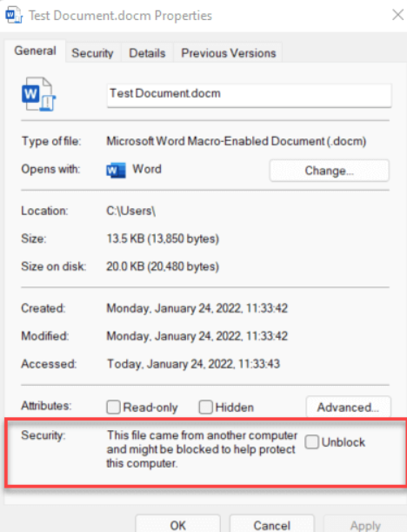The image size is (407, 532).
Task: Confirm with the OK button
Action: (178, 524)
